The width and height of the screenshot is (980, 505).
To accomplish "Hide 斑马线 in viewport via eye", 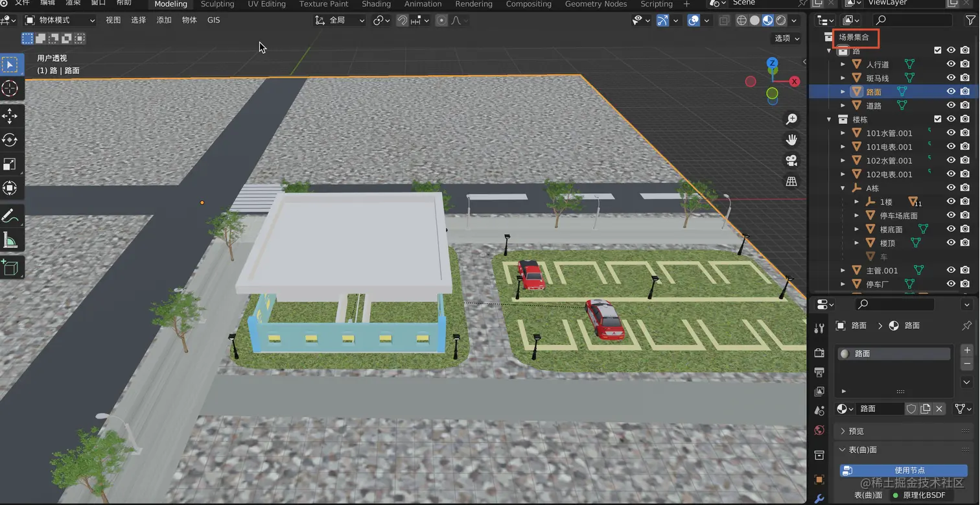I will [x=951, y=78].
